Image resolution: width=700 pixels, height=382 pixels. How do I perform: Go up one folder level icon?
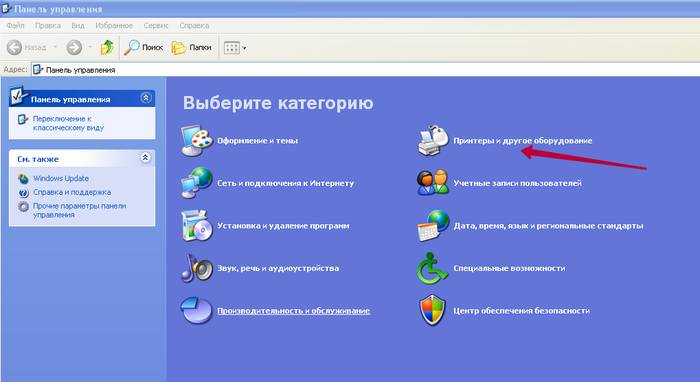click(107, 47)
